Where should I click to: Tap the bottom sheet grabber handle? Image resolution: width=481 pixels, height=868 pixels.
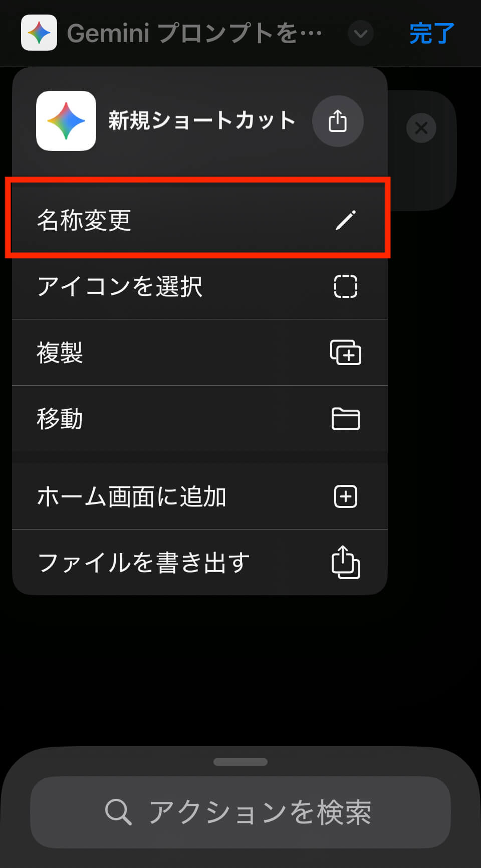(x=241, y=762)
